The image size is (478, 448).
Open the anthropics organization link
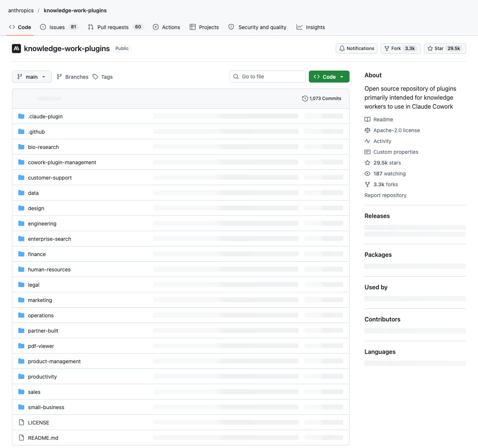(21, 10)
